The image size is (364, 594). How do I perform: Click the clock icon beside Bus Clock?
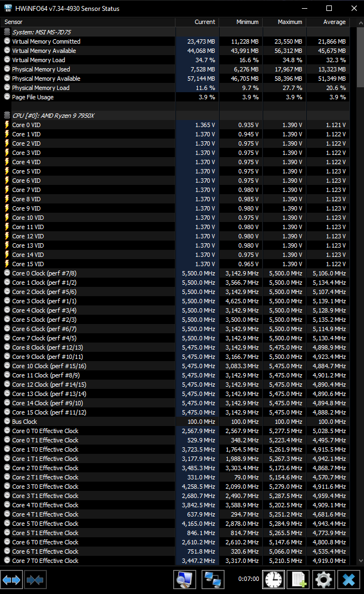click(7, 421)
